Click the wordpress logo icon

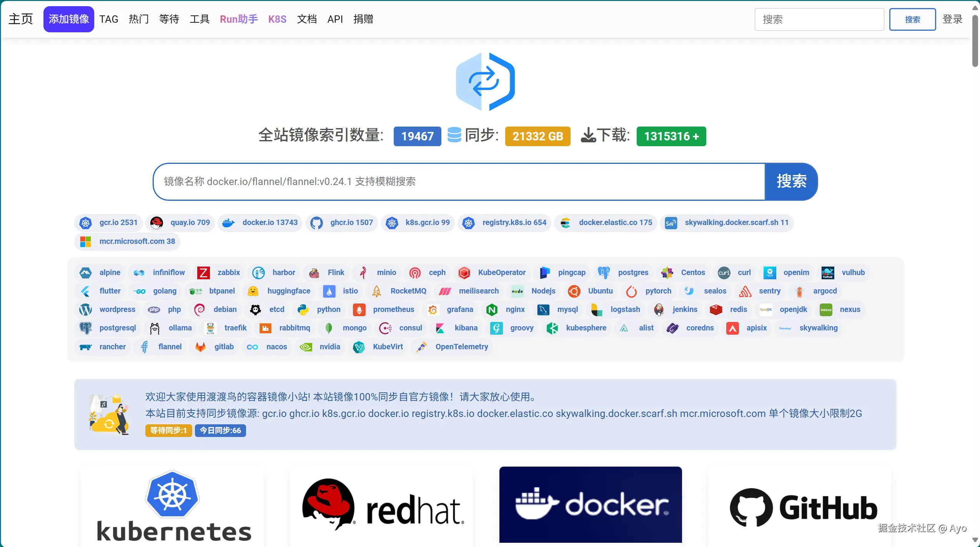[85, 310]
